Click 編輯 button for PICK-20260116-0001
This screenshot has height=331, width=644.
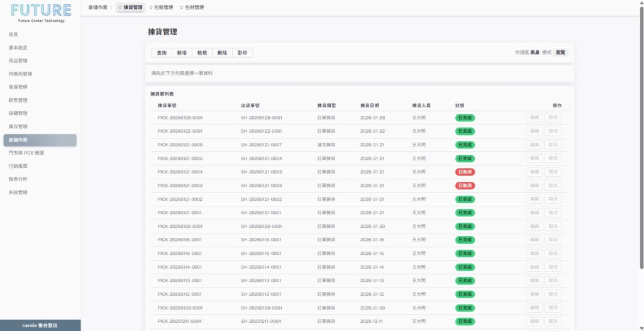coord(535,240)
